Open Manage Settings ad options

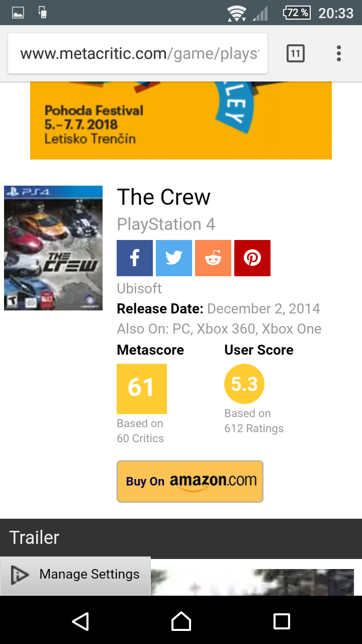pyautogui.click(x=75, y=575)
